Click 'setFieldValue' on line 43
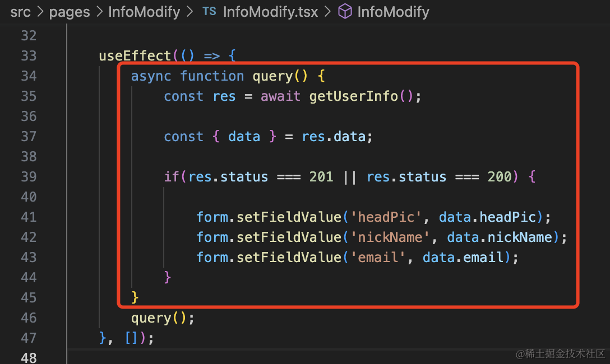Image resolution: width=610 pixels, height=364 pixels. [289, 258]
